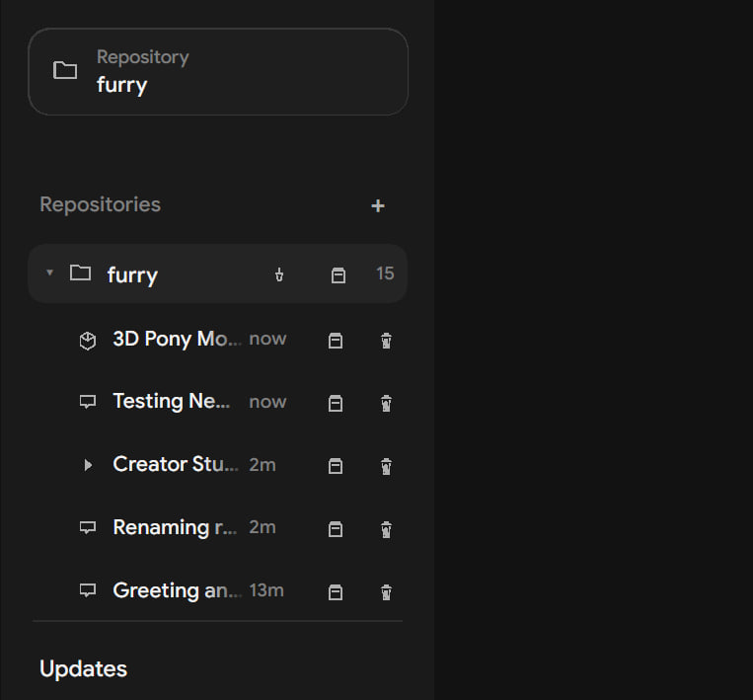Archive the Testing Ne... session
The image size is (753, 700).
(x=336, y=403)
